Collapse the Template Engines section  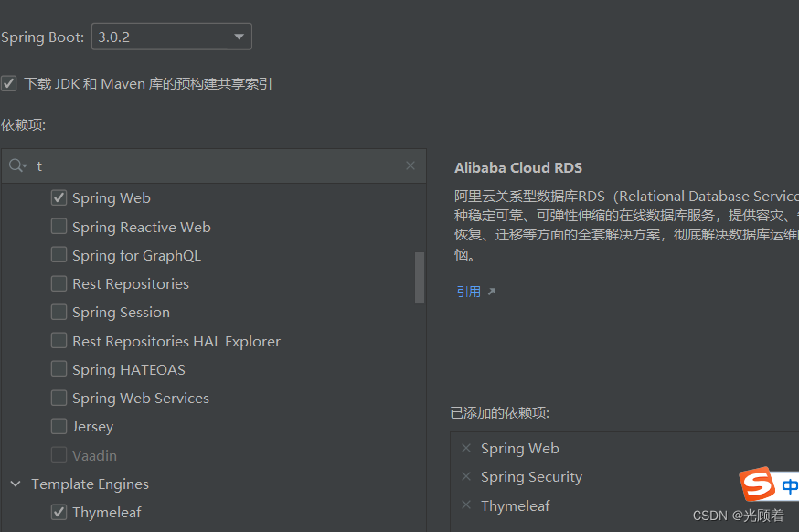[15, 484]
